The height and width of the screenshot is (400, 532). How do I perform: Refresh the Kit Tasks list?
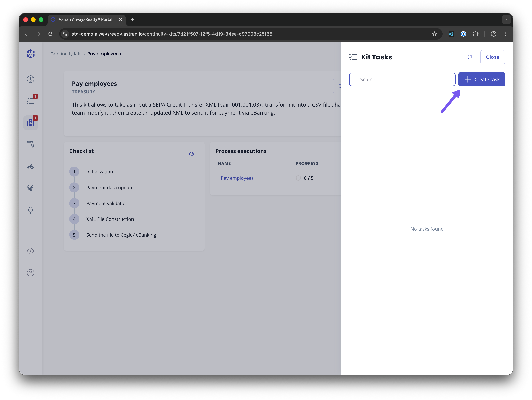click(x=470, y=57)
